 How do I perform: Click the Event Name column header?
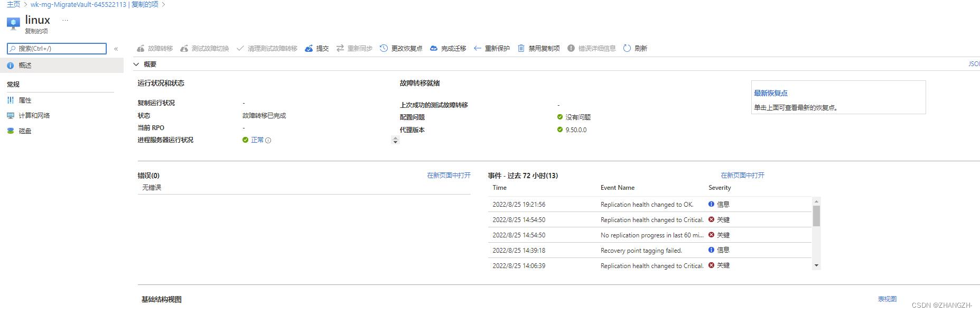coord(618,188)
